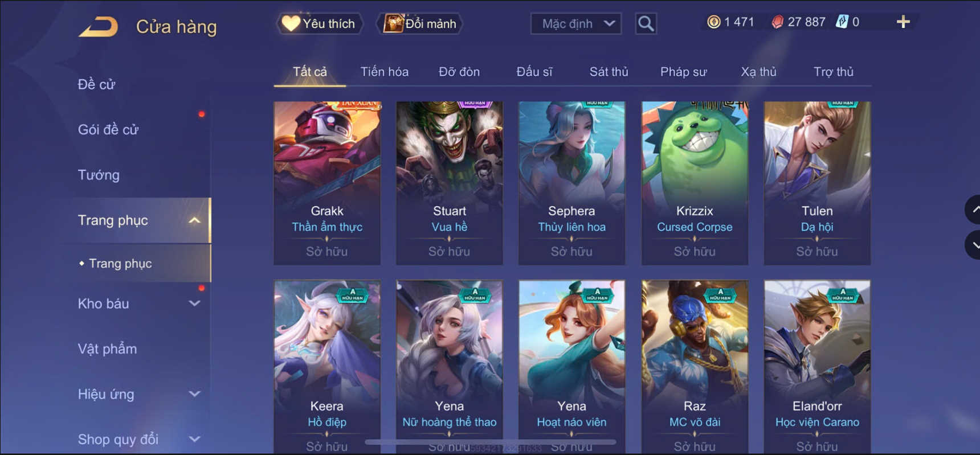Expand the Kho báu sidebar section
Image resolution: width=980 pixels, height=455 pixels.
click(194, 304)
